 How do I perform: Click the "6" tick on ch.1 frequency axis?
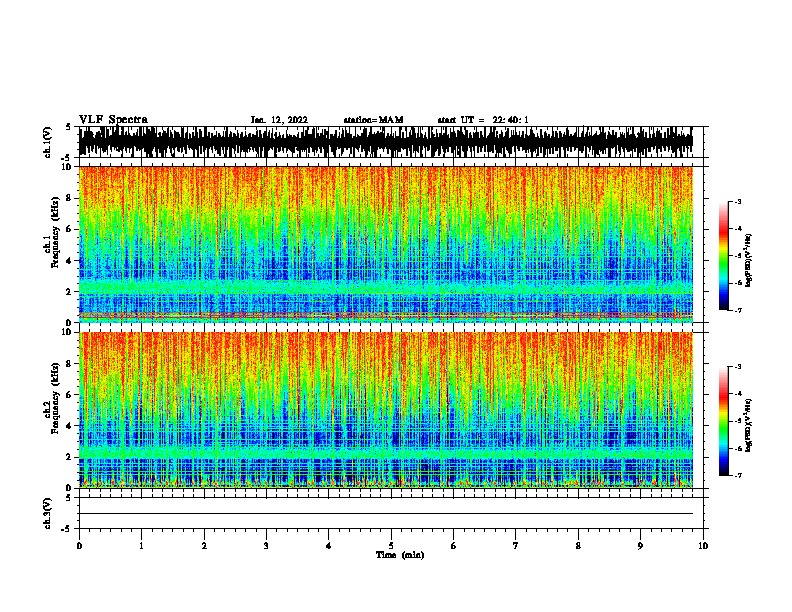69,230
